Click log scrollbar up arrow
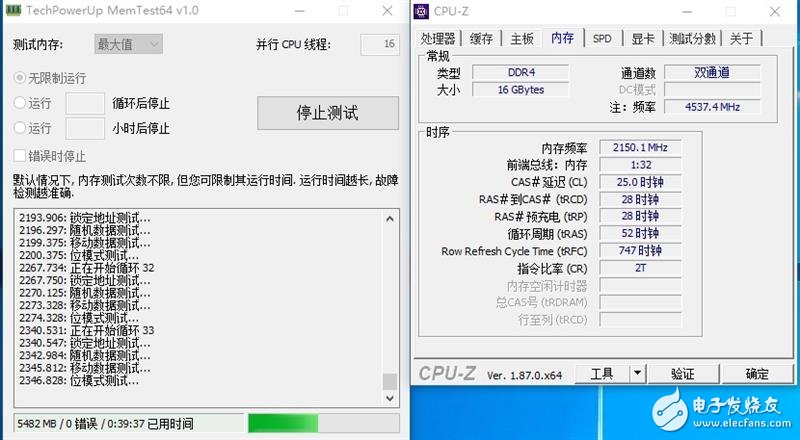Screen dimensions: 800x440 coord(390,219)
